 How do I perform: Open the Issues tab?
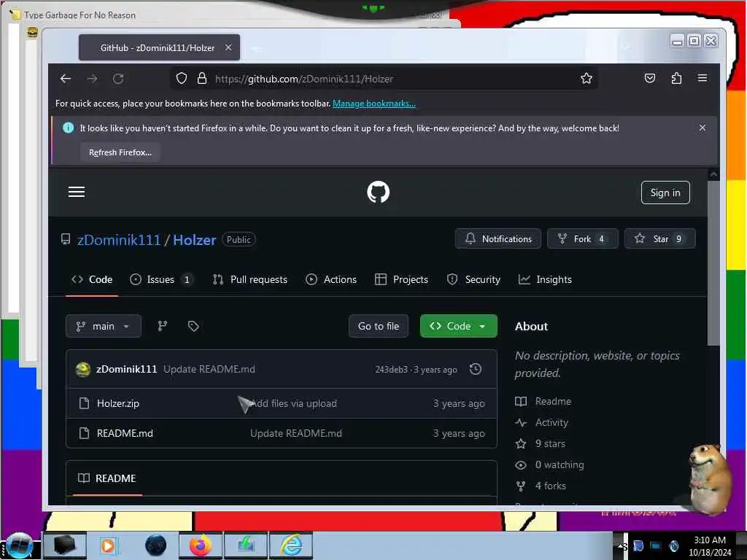pyautogui.click(x=161, y=279)
